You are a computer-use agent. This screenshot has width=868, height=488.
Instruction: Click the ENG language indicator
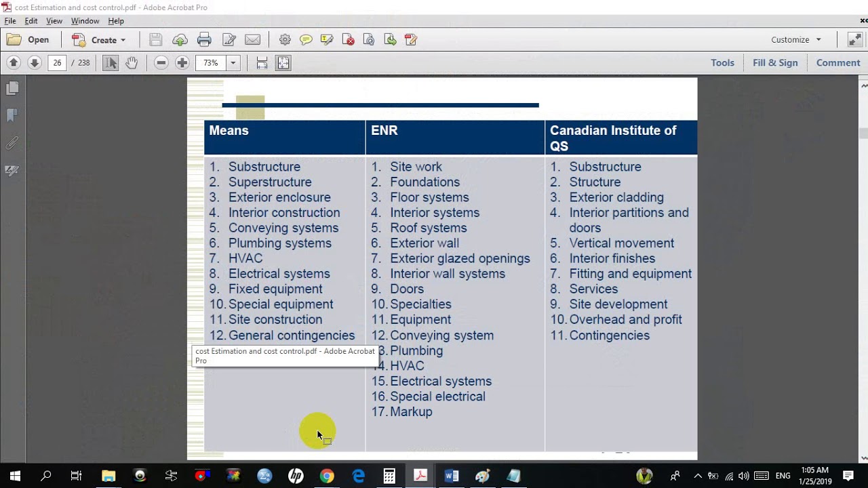[783, 476]
